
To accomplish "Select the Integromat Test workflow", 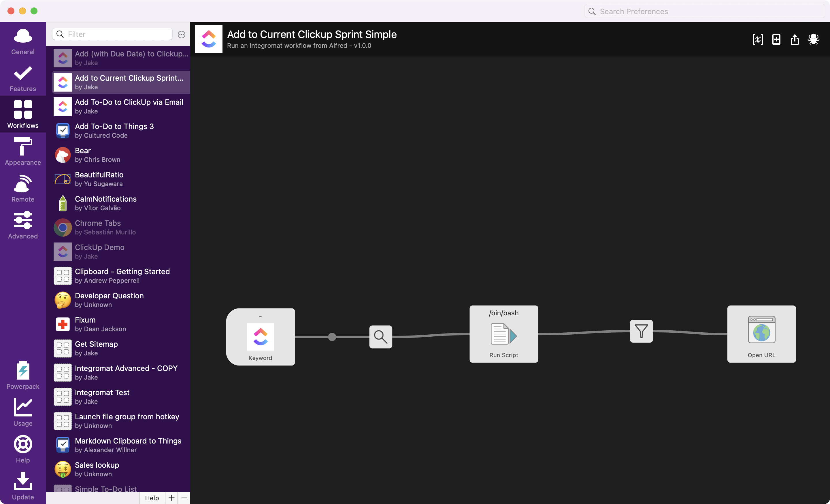I will [x=121, y=397].
